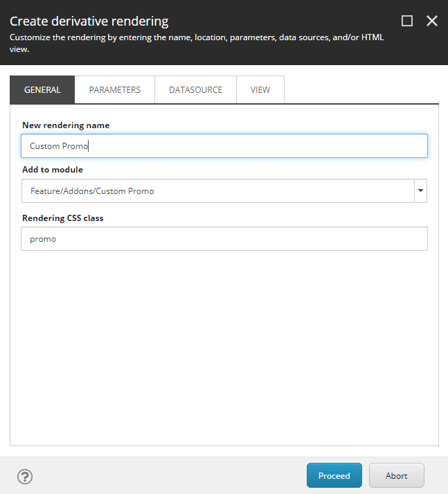This screenshot has width=448, height=494.
Task: Select the VIEW tab
Action: point(260,90)
